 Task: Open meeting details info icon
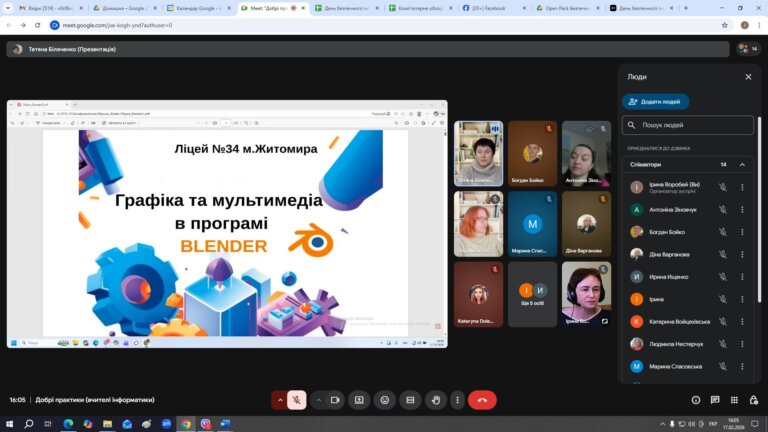pos(696,400)
